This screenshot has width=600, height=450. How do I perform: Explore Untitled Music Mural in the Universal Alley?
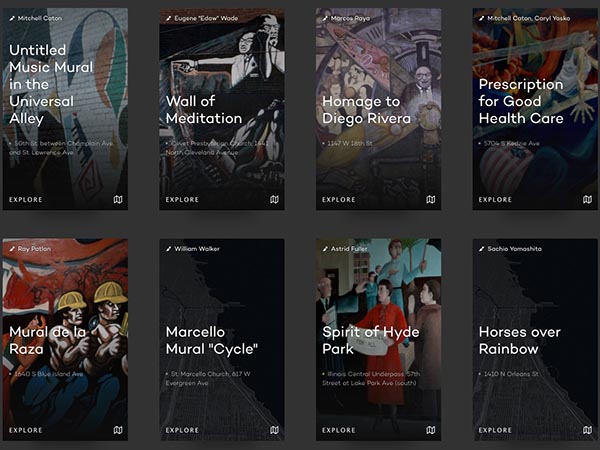pos(26,200)
